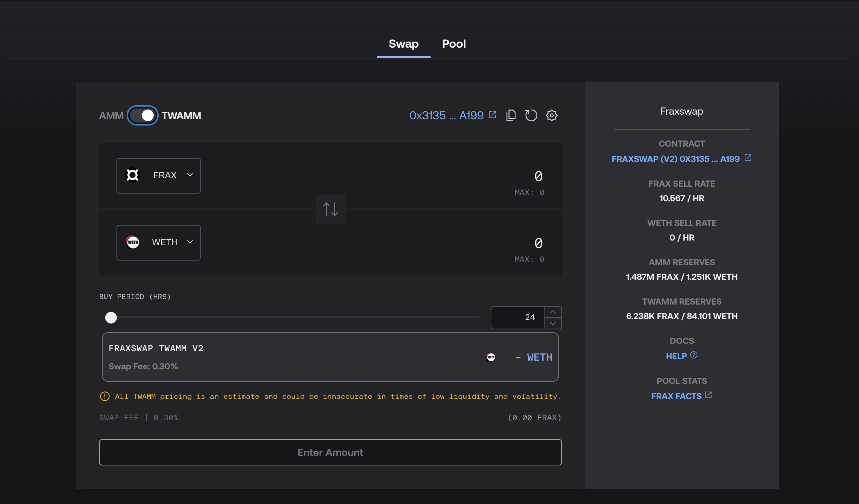
Task: Increase buy period with up stepper arrow
Action: click(x=553, y=312)
